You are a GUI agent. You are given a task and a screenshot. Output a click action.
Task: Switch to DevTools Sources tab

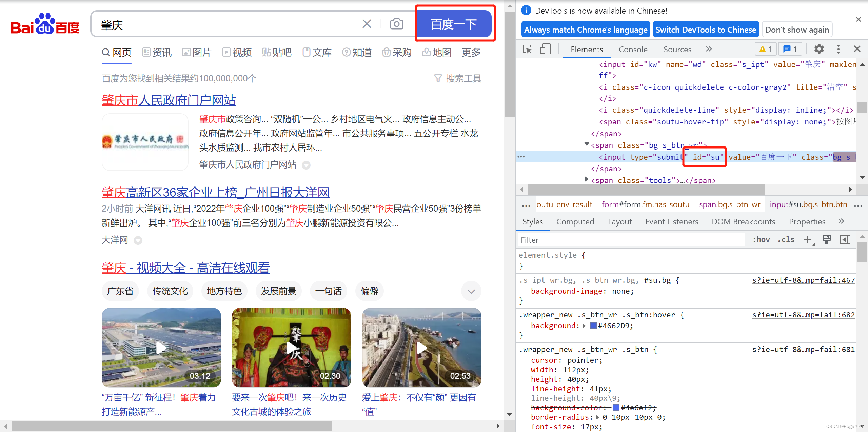pos(677,50)
